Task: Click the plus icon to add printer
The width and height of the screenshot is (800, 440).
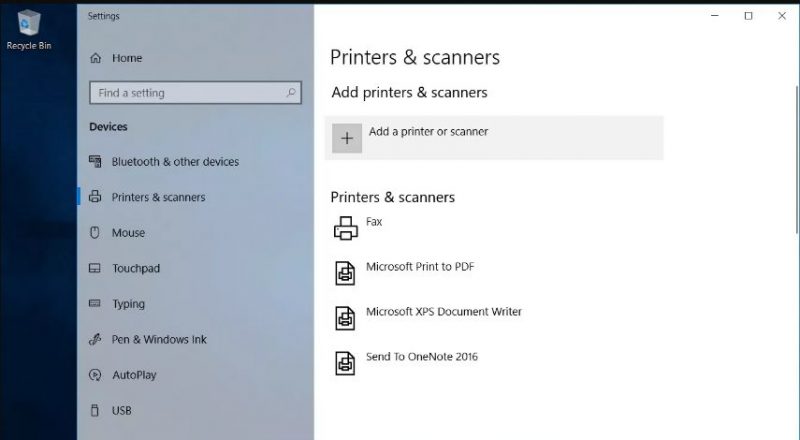Action: click(347, 138)
